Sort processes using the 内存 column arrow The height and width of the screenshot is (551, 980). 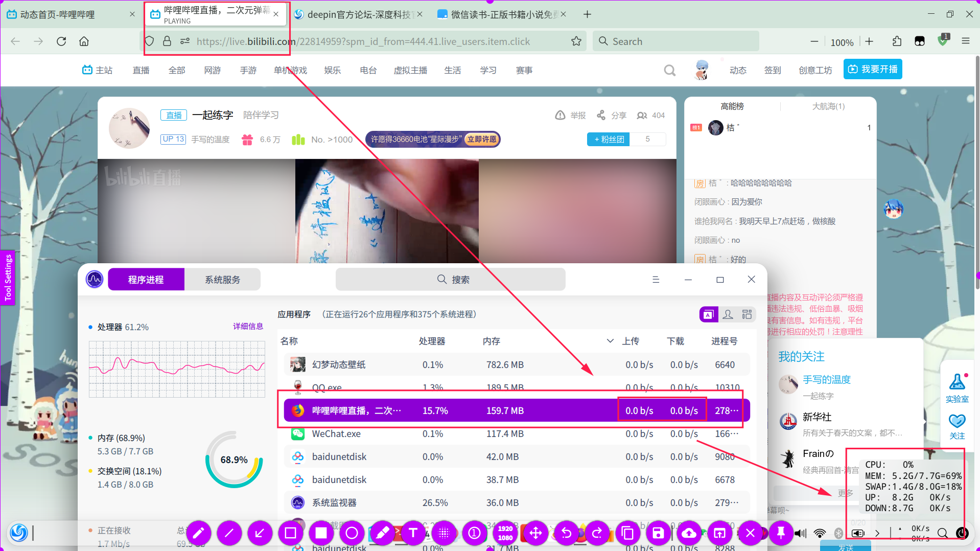610,341
